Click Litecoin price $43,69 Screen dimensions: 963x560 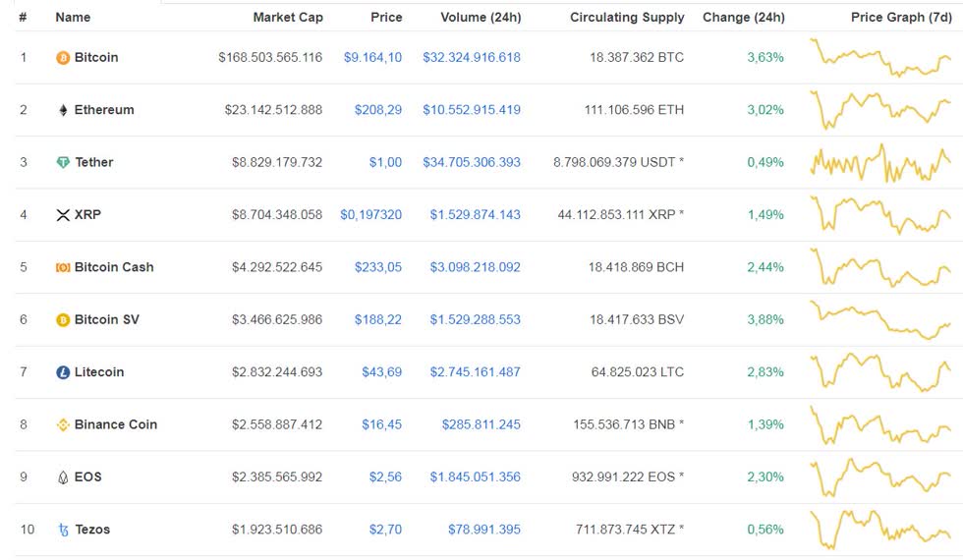coord(382,372)
